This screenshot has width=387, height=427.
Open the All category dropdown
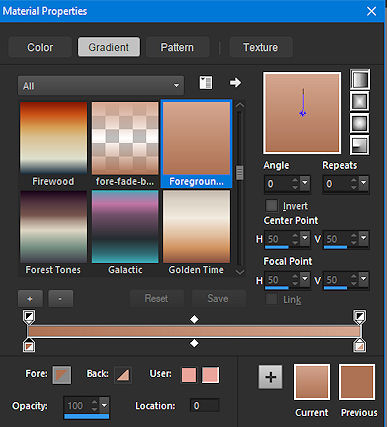(101, 86)
